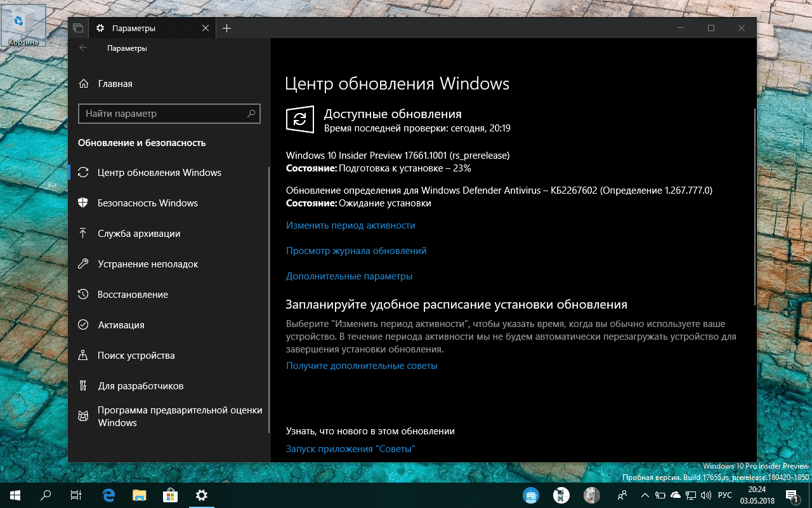Click the volume speaker icon in the tray

click(x=705, y=495)
